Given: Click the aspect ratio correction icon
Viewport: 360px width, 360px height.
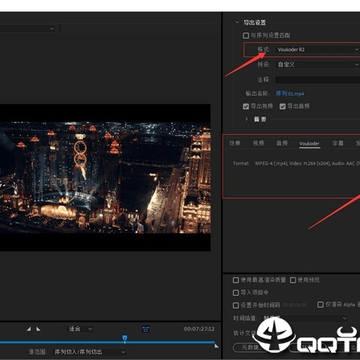Looking at the screenshot, I should click(x=146, y=329).
